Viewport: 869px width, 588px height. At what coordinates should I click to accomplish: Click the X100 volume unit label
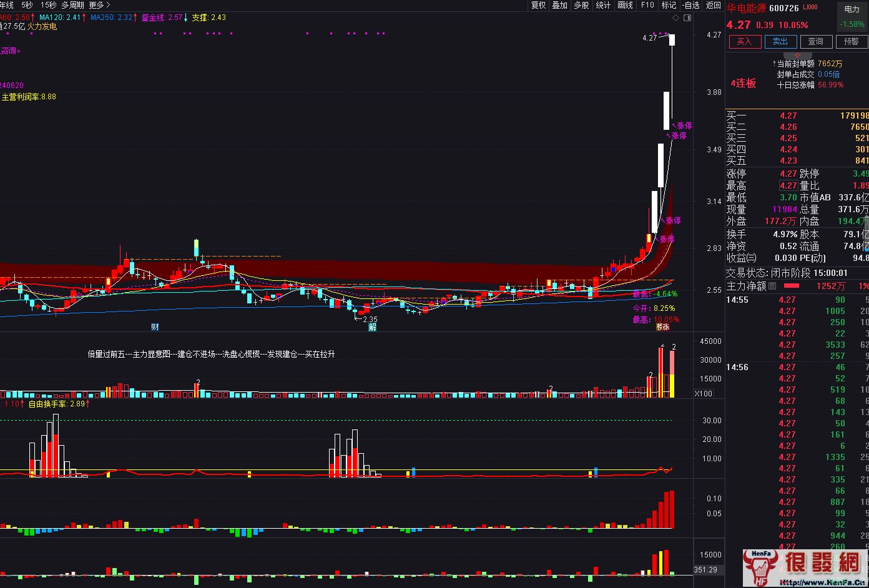(704, 393)
